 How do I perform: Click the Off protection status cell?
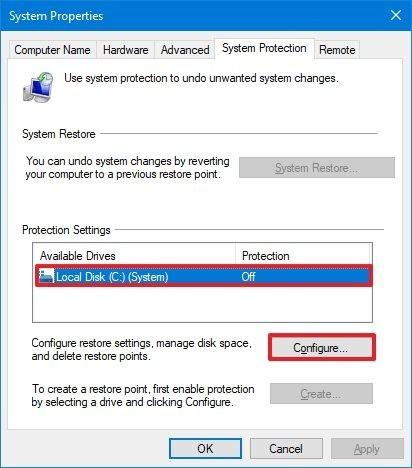[249, 276]
